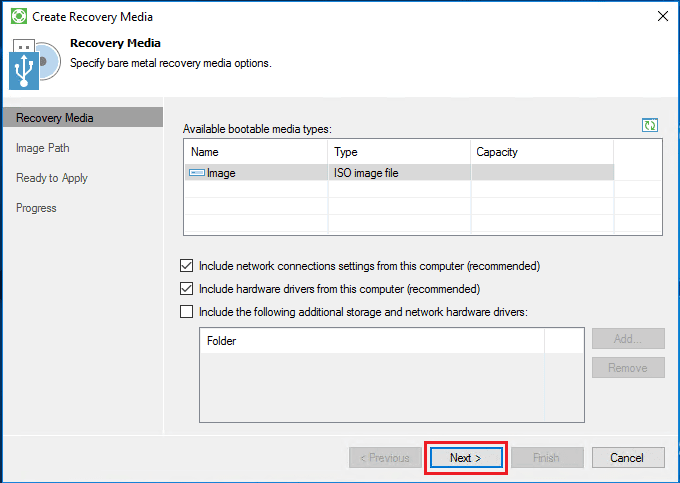Sort by the Type column header
Image resolution: width=680 pixels, height=483 pixels.
tap(399, 152)
